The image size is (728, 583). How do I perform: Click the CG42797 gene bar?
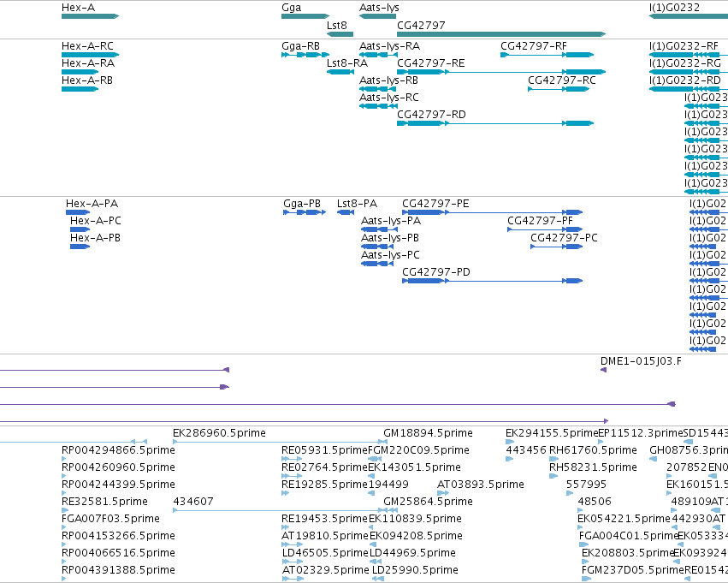point(501,34)
